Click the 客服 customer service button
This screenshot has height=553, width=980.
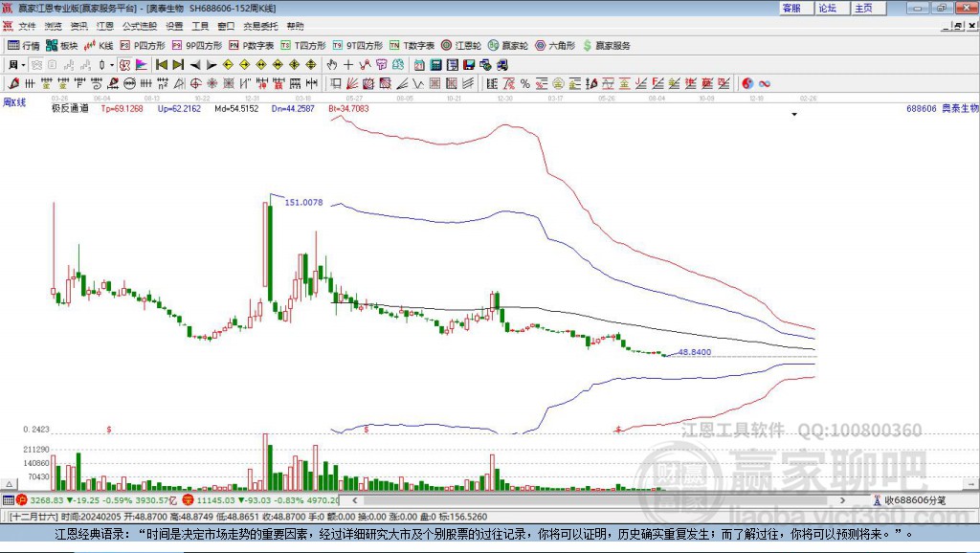(795, 8)
